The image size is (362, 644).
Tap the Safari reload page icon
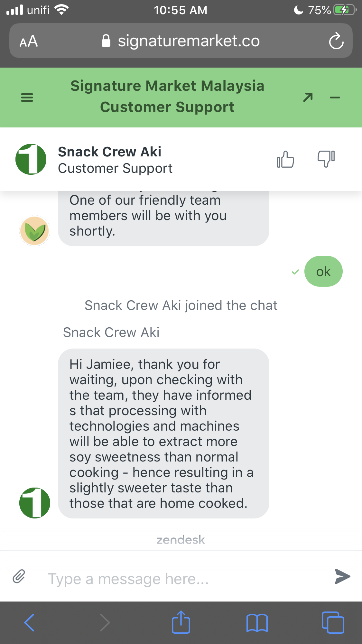(x=336, y=41)
